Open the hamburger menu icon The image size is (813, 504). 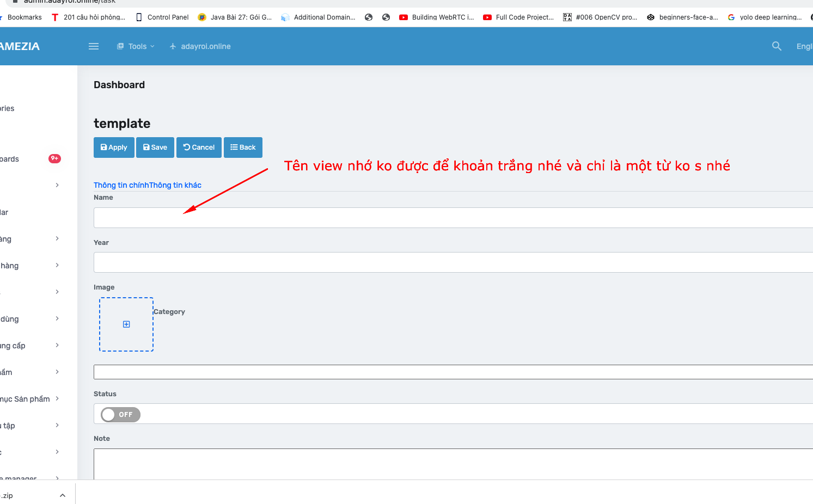tap(94, 46)
